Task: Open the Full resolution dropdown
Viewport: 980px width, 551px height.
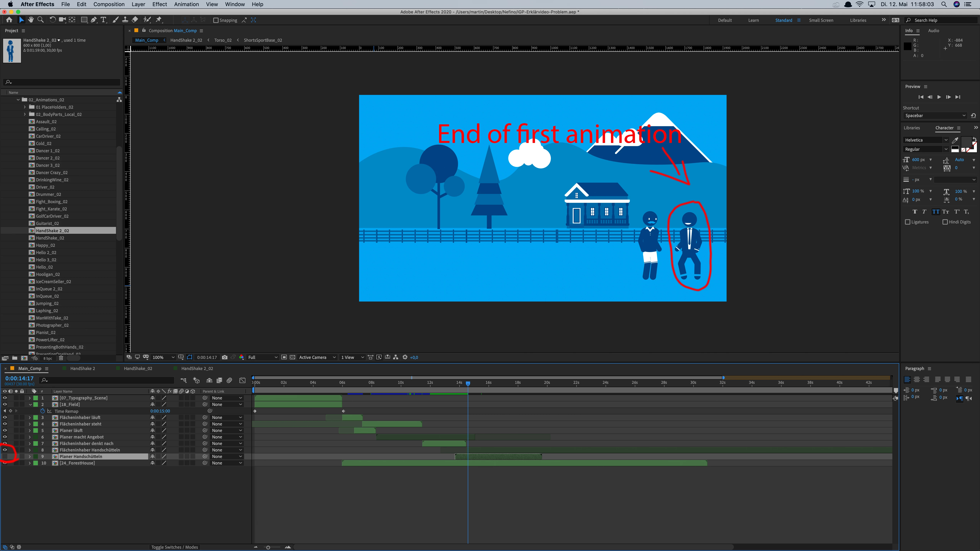Action: 263,357
